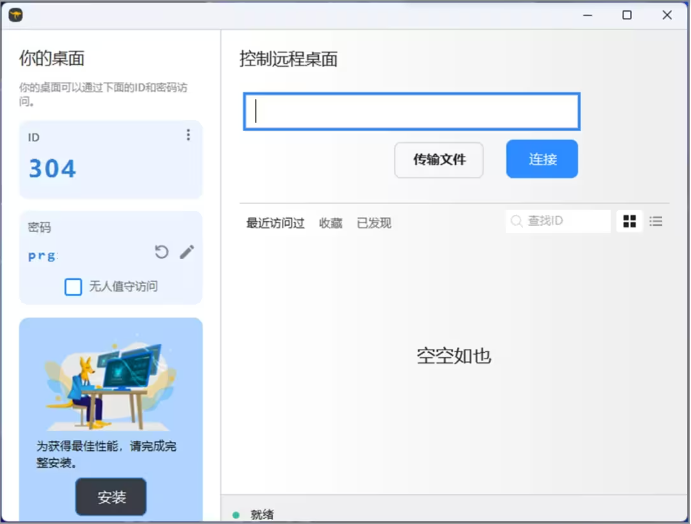Refresh the random password
This screenshot has width=691, height=524.
click(x=162, y=252)
